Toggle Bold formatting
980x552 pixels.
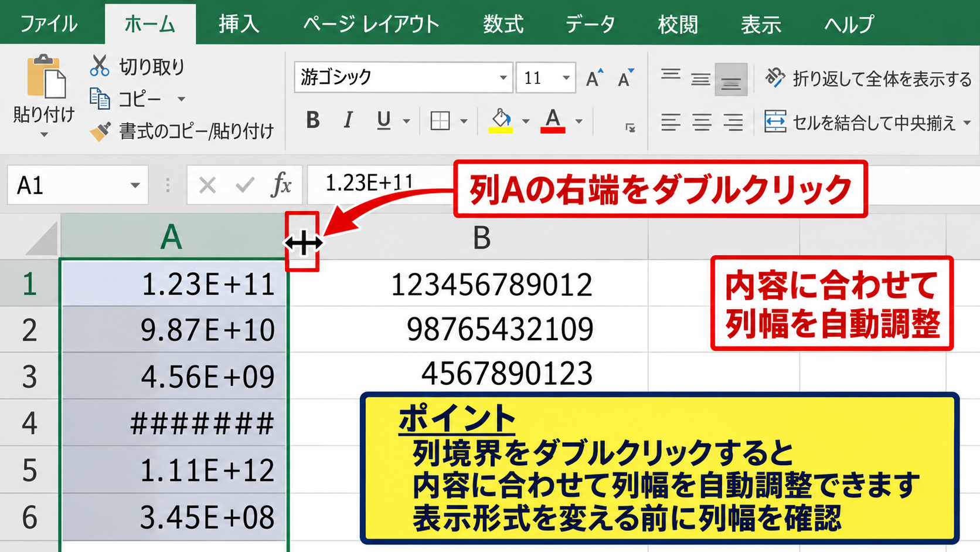click(x=313, y=120)
